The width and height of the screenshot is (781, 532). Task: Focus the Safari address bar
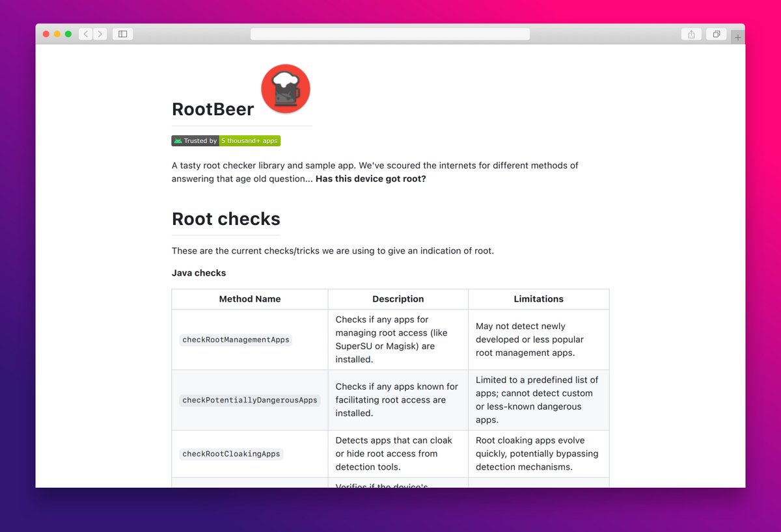pyautogui.click(x=390, y=34)
